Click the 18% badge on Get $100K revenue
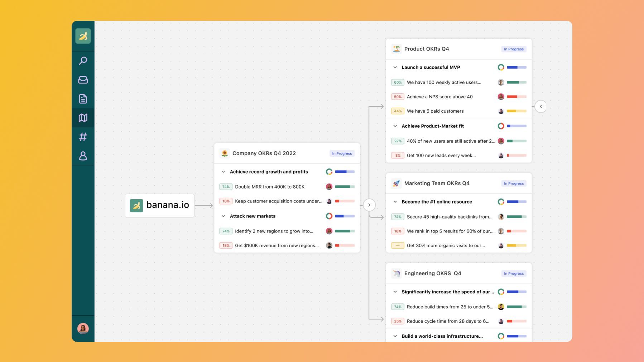 coord(226,245)
